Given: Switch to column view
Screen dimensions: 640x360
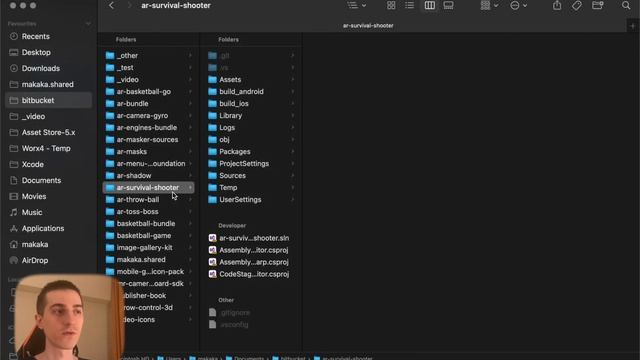Looking at the screenshot, I should point(429,5).
